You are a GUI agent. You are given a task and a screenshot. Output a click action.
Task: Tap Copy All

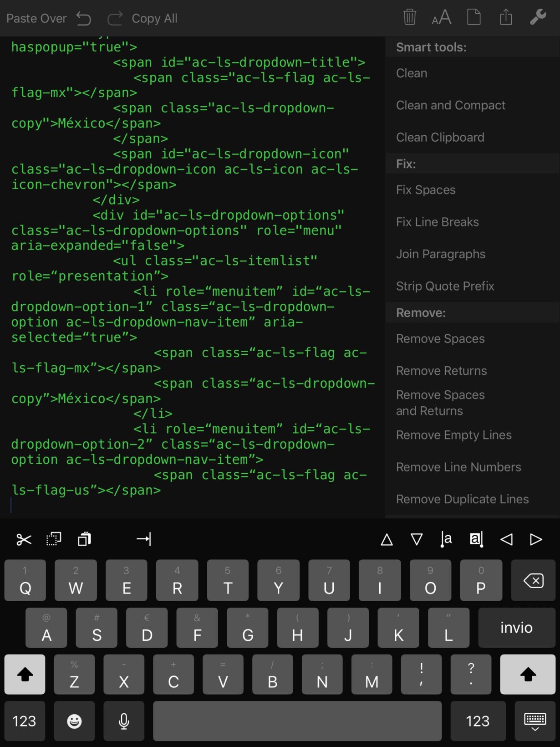(154, 19)
